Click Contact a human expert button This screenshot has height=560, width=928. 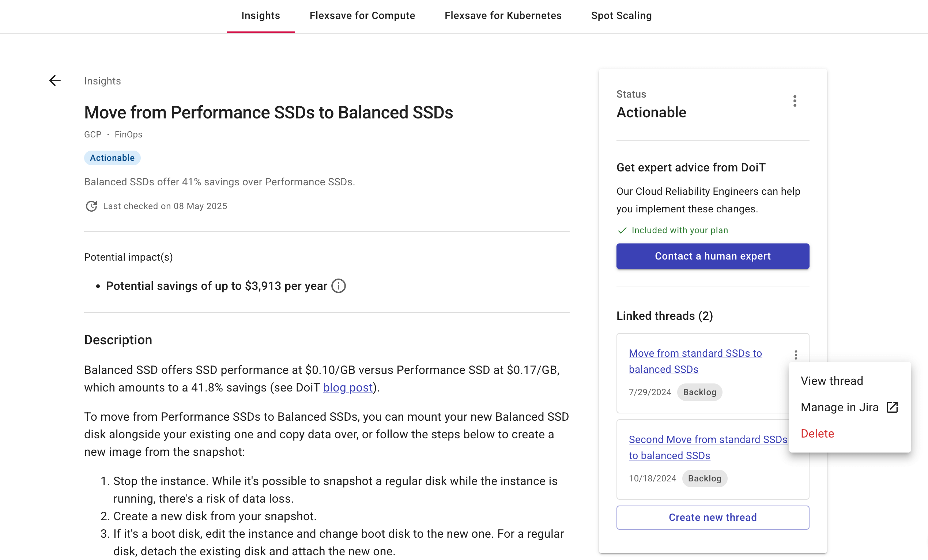(x=713, y=256)
